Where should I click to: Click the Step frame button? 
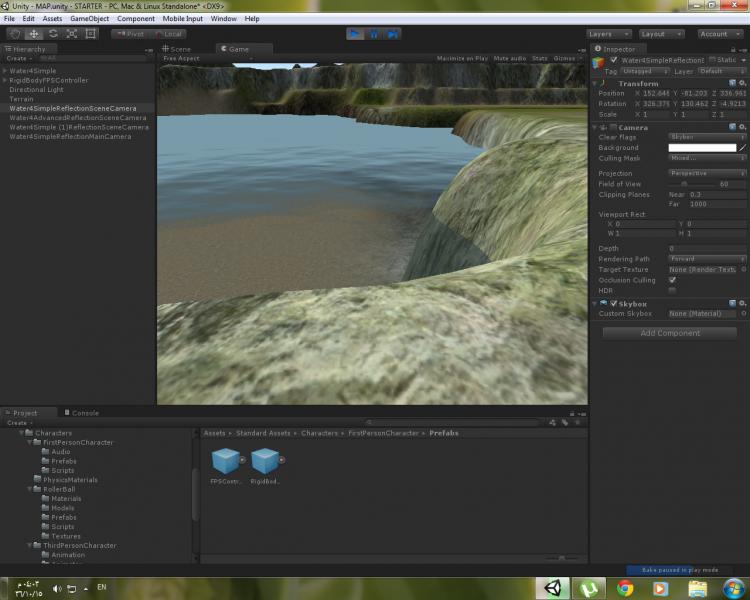pos(393,34)
